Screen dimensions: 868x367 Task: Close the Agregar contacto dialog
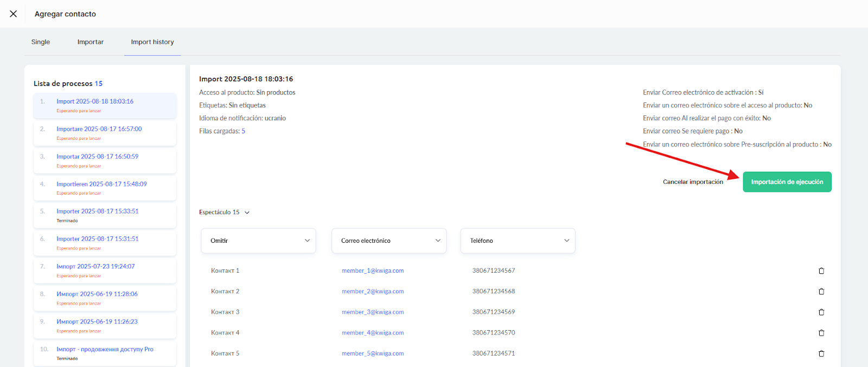pos(14,14)
